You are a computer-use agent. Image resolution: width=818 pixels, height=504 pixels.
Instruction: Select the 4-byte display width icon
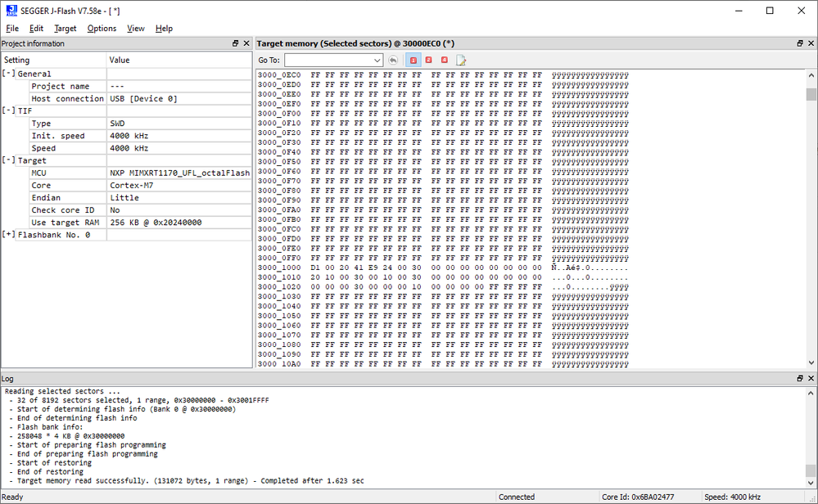pos(445,61)
